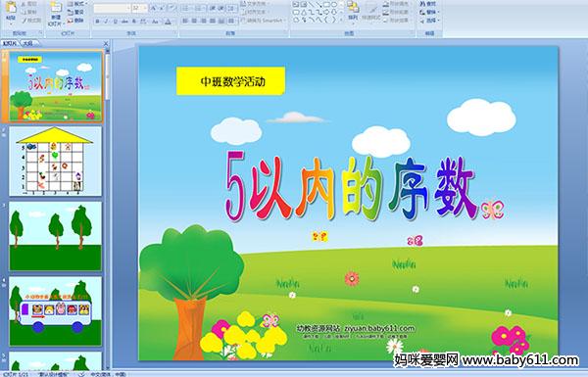Open the Select dropdown in editing group
The height and width of the screenshot is (377, 588).
click(430, 21)
